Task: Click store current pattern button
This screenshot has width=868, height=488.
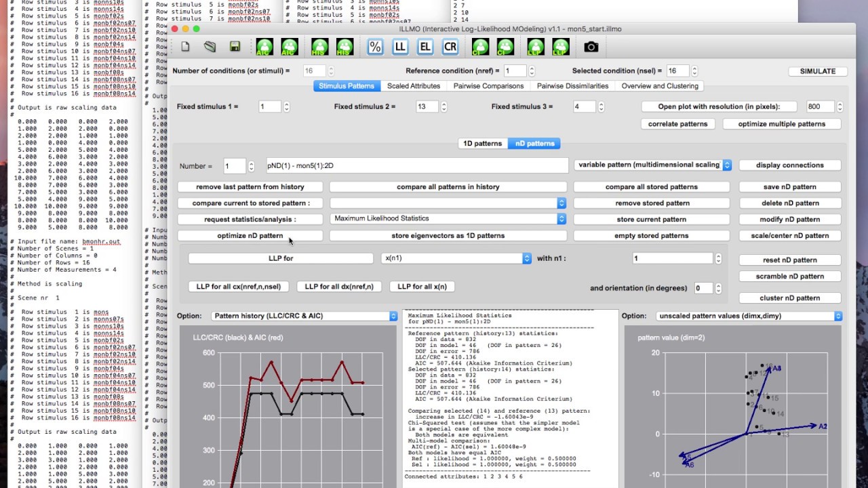Action: [x=652, y=220]
